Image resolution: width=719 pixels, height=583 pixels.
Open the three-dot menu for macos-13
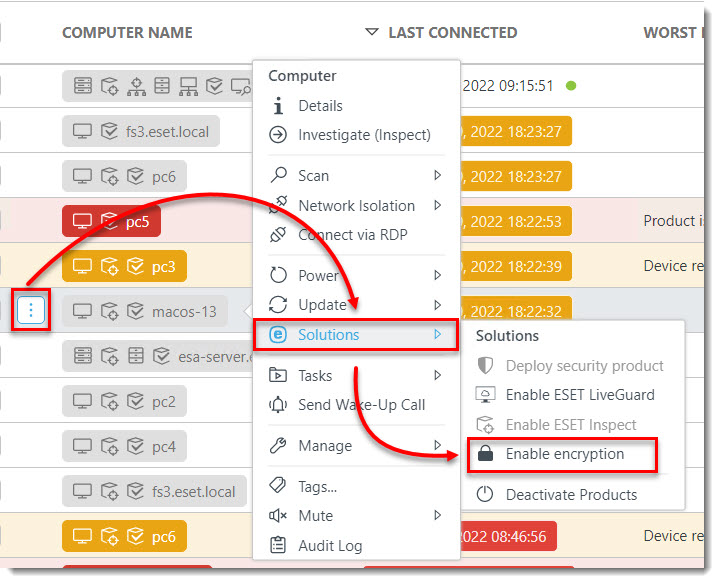(31, 311)
